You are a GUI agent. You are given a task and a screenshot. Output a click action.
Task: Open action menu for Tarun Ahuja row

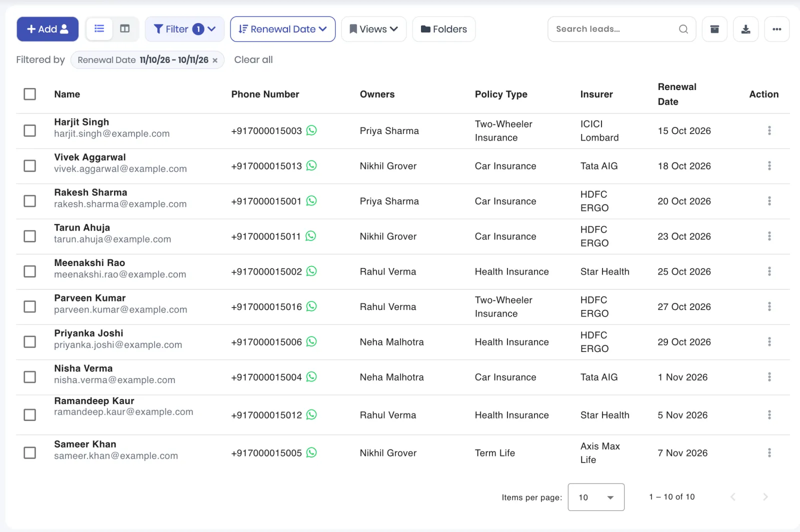[x=769, y=236]
